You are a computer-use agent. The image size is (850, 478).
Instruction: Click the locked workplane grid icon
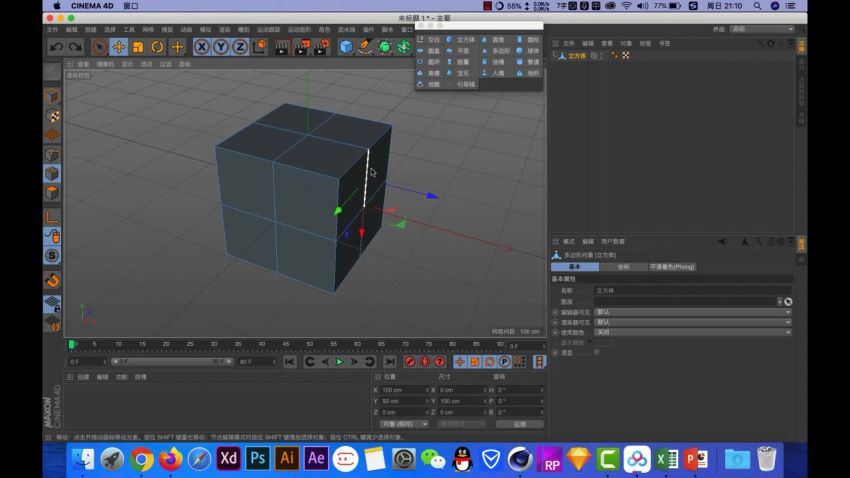click(x=52, y=304)
